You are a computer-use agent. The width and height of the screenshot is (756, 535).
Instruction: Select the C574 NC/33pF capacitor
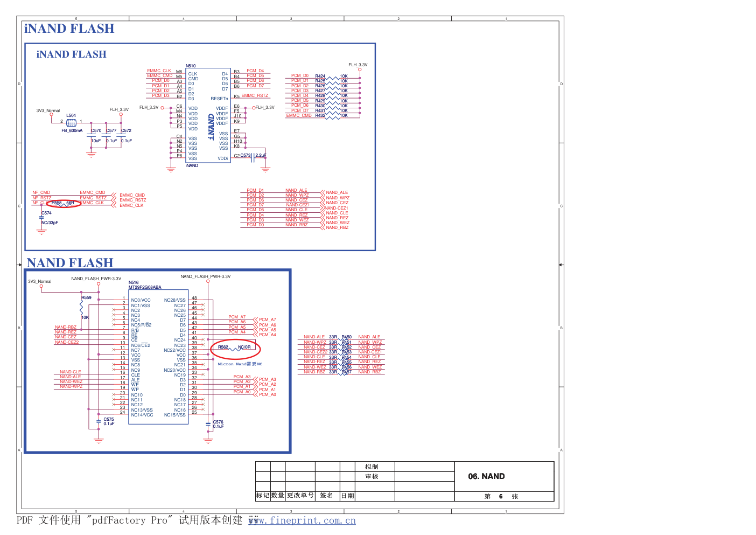(41, 217)
